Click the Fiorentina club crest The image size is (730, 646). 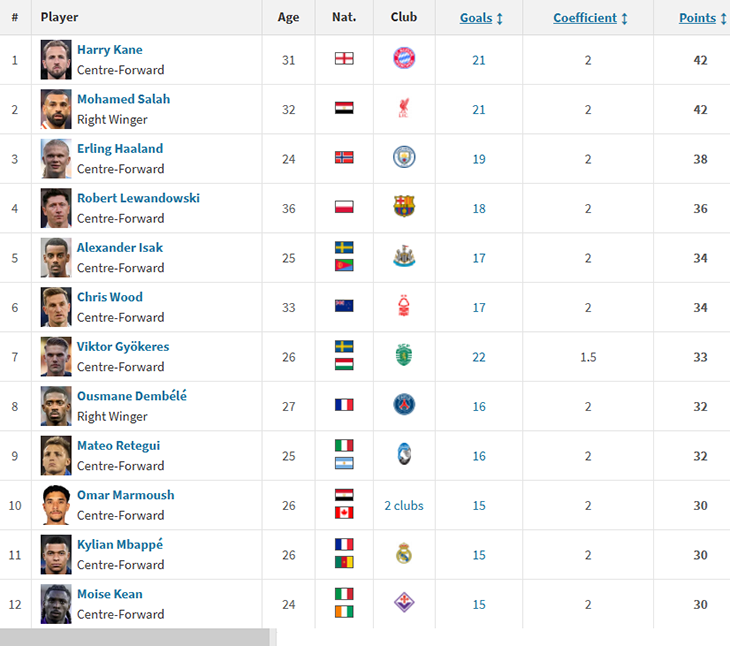point(404,603)
